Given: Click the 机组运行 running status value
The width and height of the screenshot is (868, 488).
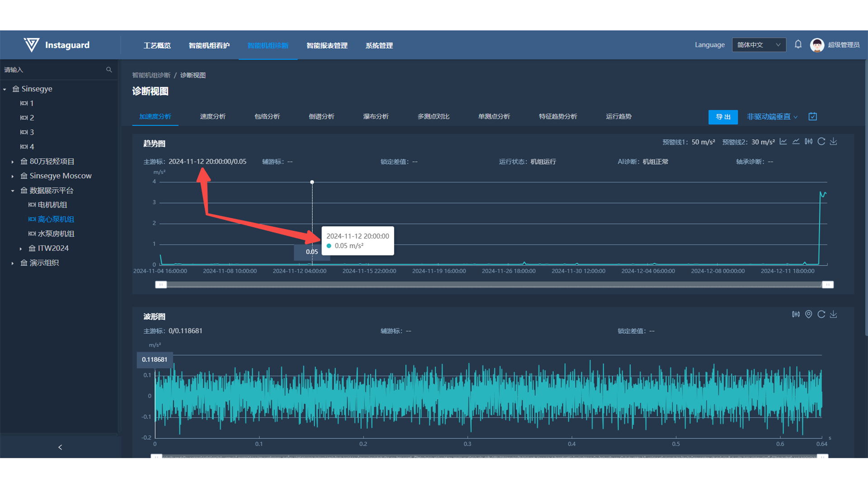Looking at the screenshot, I should click(x=543, y=162).
